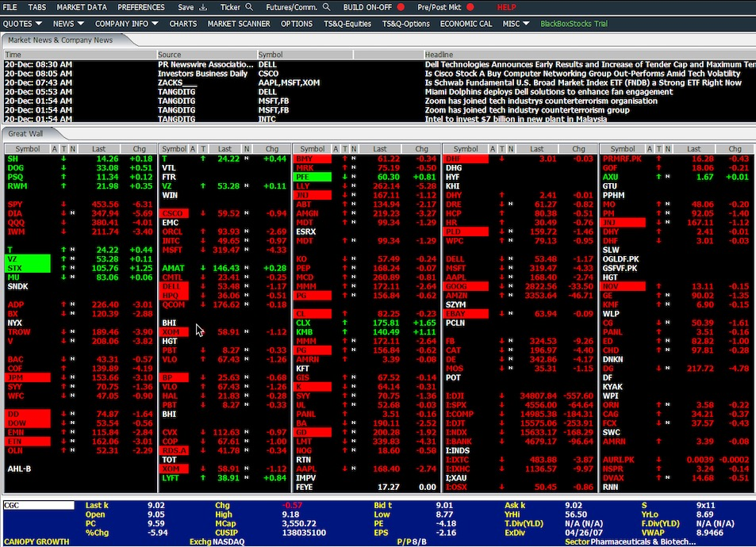The width and height of the screenshot is (756, 547).
Task: Click the up arrow icon in AXU row
Action: [x=658, y=177]
